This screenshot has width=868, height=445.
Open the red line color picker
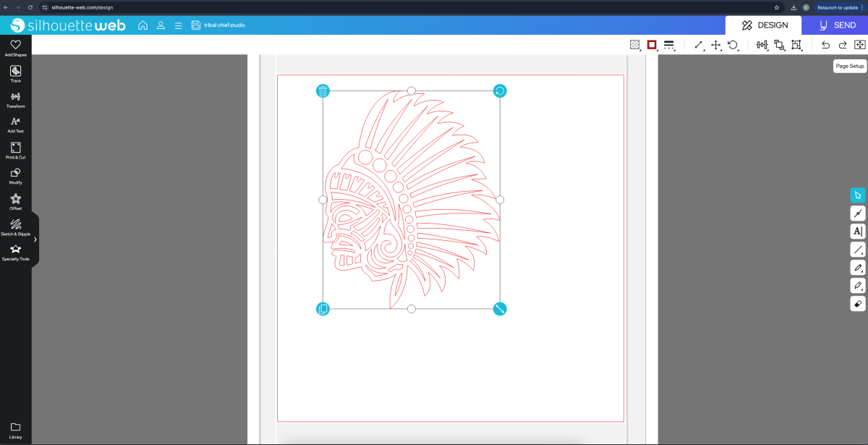coord(652,45)
